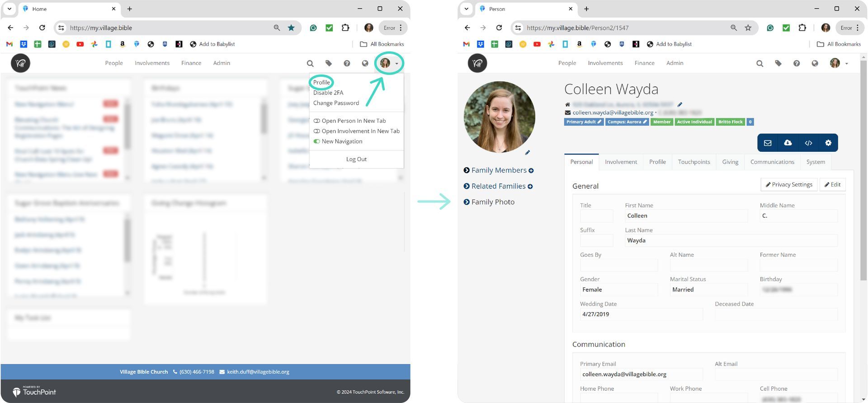Click the plus icon next to Family Members

(531, 170)
